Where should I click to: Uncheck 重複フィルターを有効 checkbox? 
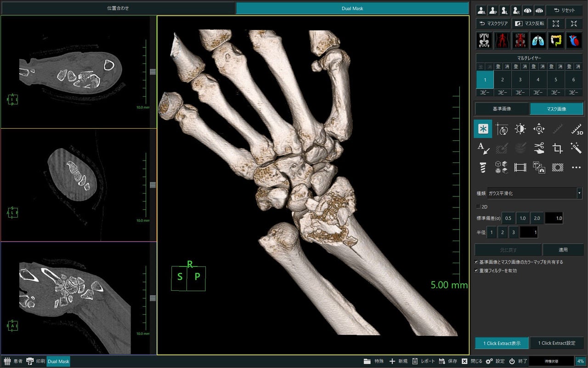(477, 270)
